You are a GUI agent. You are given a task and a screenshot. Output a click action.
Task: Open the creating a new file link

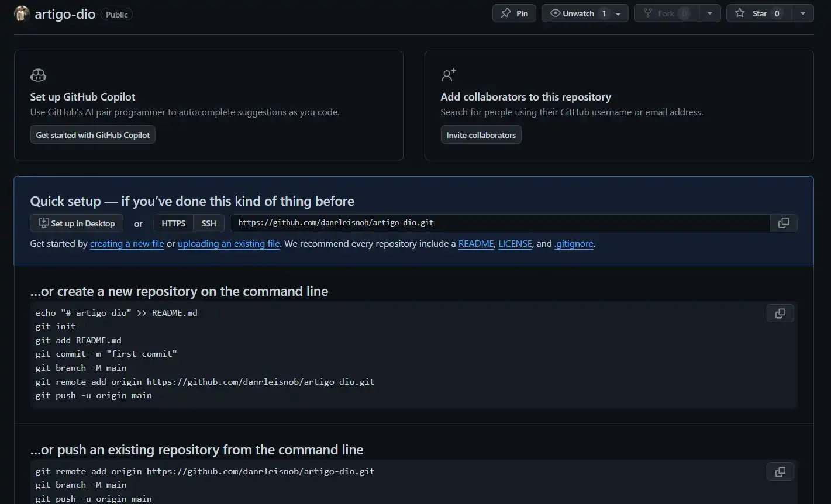(x=127, y=244)
